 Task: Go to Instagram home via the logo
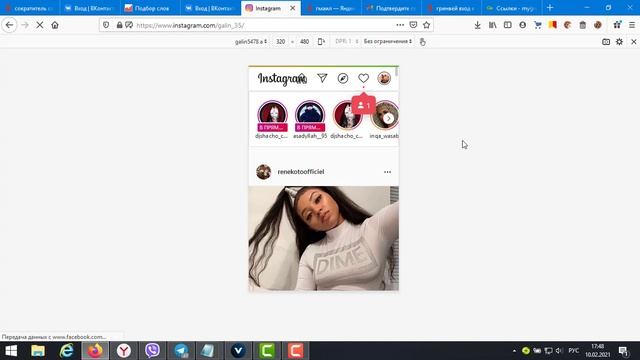pyautogui.click(x=282, y=78)
